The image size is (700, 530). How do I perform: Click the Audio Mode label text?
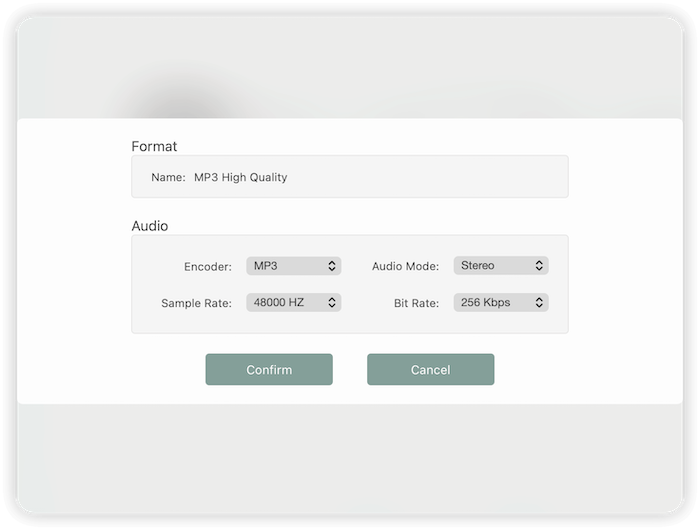[x=405, y=267]
